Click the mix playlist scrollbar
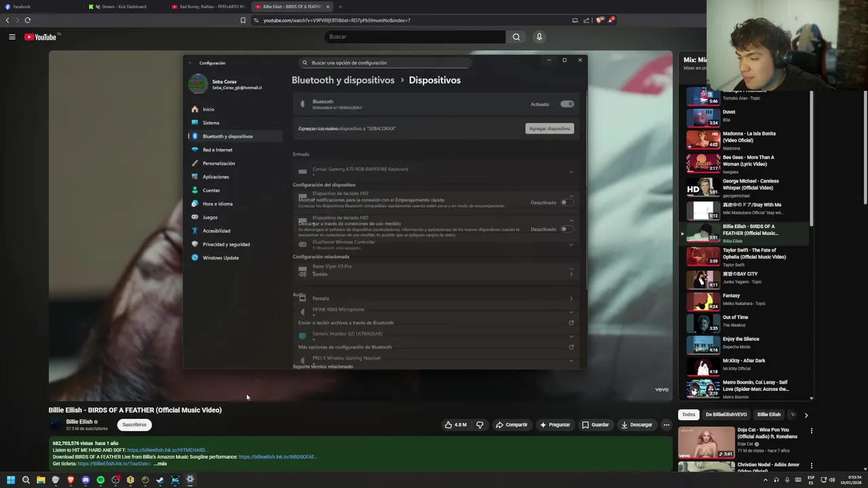The image size is (868, 488). pyautogui.click(x=811, y=158)
